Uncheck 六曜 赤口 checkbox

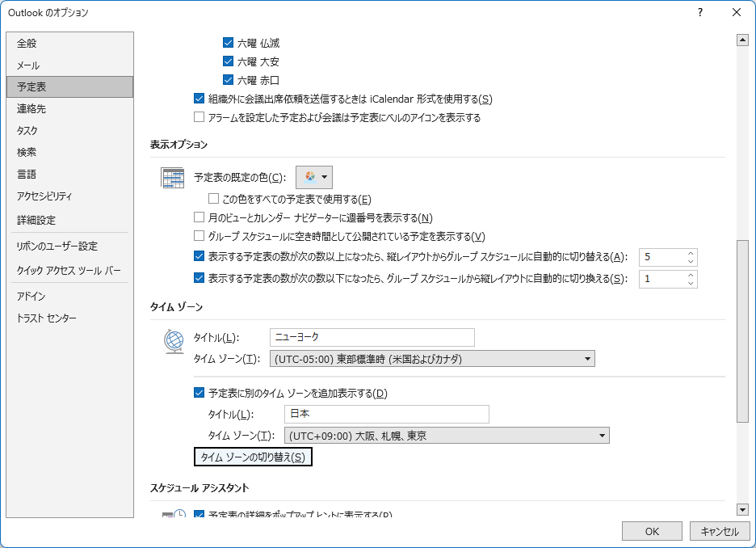[x=228, y=80]
